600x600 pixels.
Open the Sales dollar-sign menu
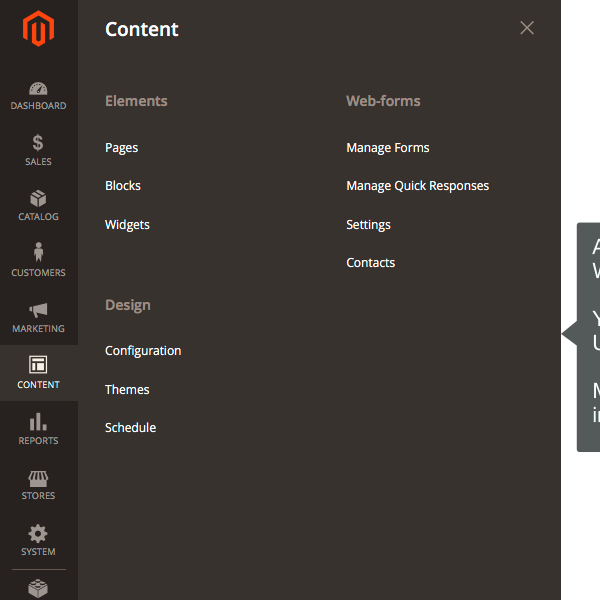click(38, 143)
